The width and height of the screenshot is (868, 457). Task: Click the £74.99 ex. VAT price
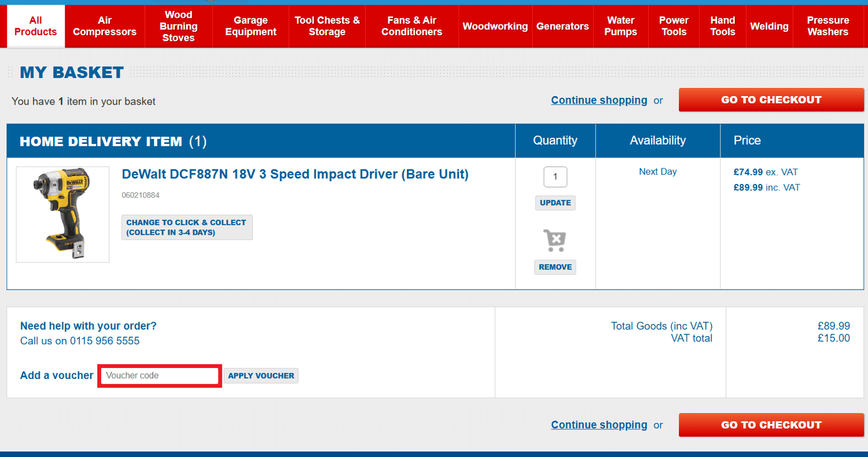766,172
